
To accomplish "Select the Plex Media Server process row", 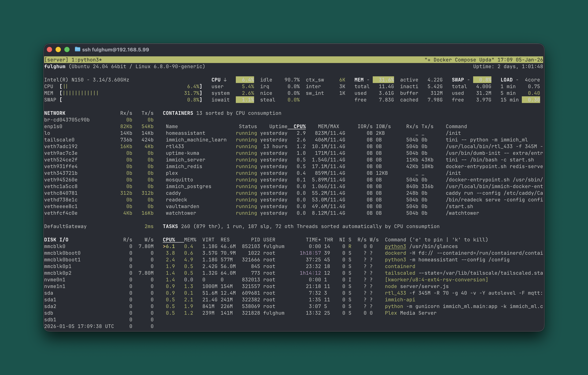I will pyautogui.click(x=411, y=313).
